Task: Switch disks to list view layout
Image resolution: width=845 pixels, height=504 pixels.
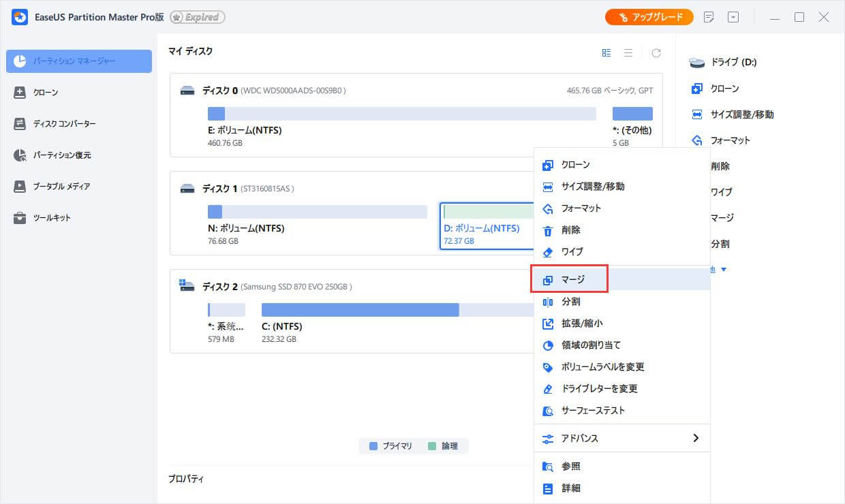Action: coord(628,52)
